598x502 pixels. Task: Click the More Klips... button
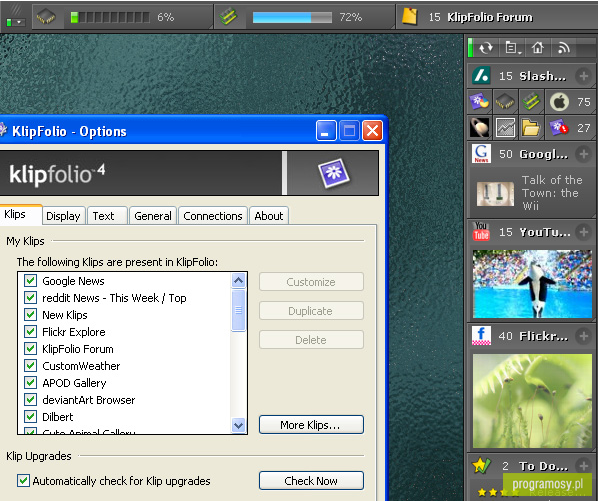tap(311, 425)
